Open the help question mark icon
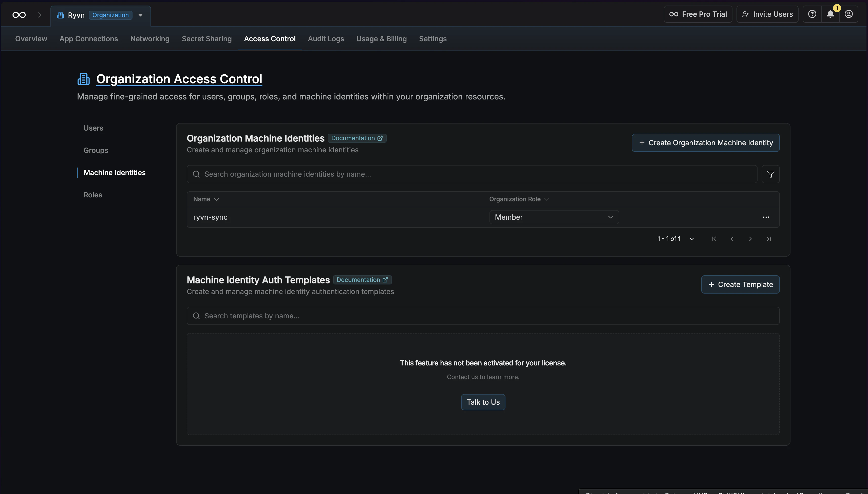Screen dimensions: 868x494 (812, 14)
